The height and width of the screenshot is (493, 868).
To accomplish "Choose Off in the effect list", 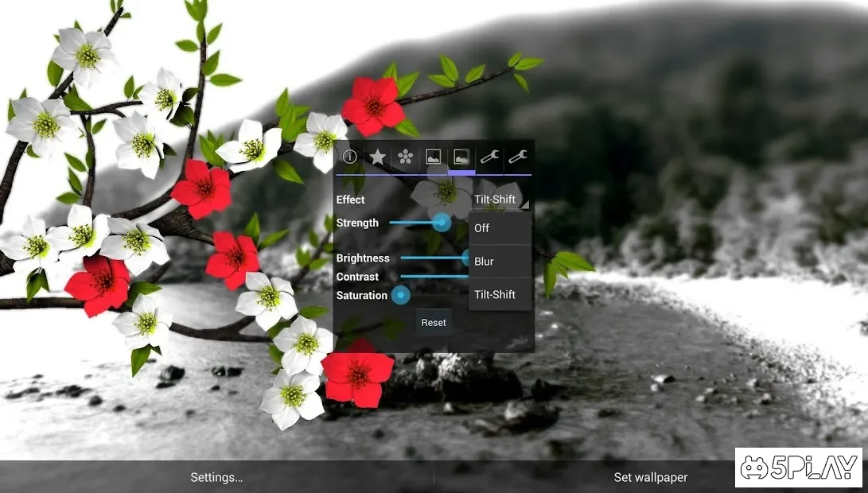I will click(500, 228).
